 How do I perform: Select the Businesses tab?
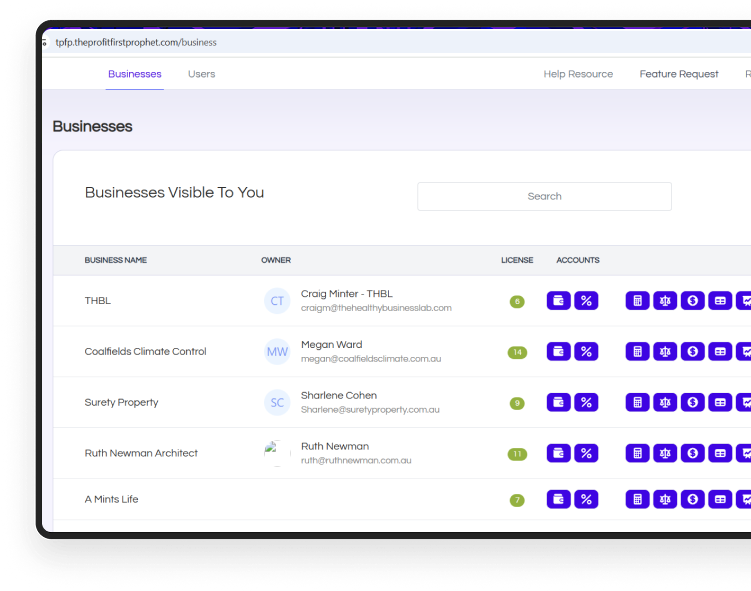click(x=134, y=74)
